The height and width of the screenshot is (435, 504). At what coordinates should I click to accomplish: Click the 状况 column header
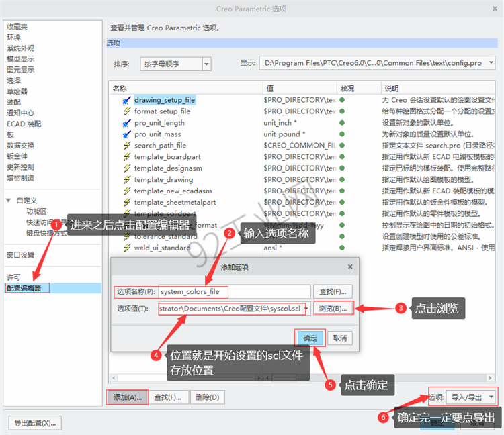click(359, 89)
